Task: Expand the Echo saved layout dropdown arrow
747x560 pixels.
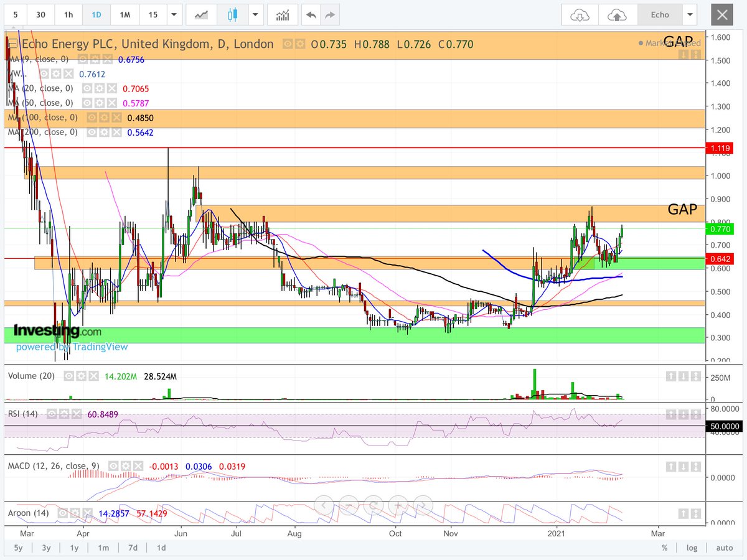Action: click(689, 14)
